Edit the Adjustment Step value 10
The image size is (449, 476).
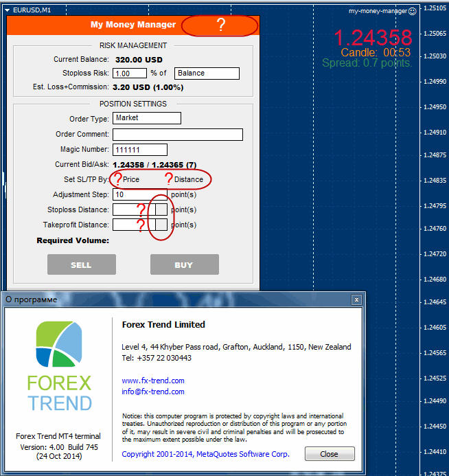(x=140, y=194)
